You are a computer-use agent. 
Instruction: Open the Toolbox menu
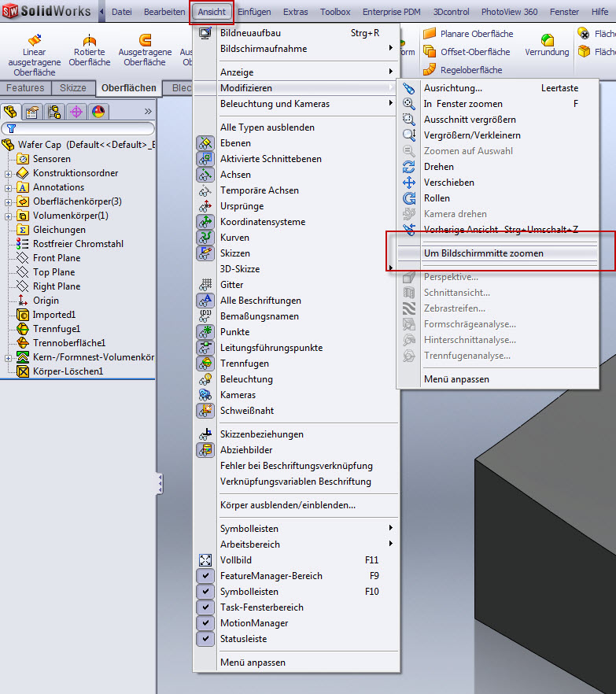click(335, 12)
